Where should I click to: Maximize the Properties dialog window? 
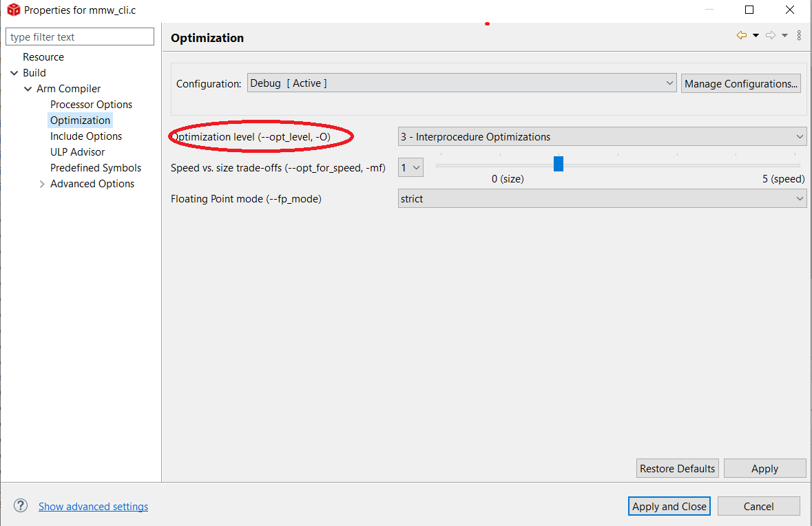(749, 10)
